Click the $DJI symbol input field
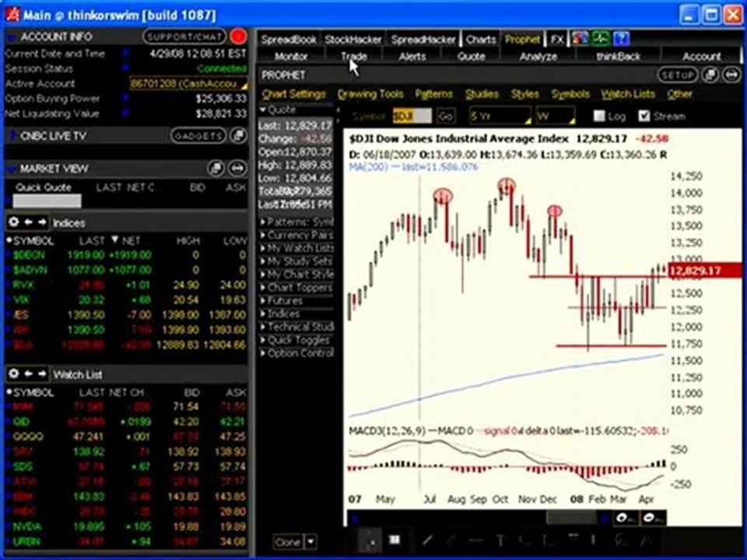The image size is (747, 560). 412,116
